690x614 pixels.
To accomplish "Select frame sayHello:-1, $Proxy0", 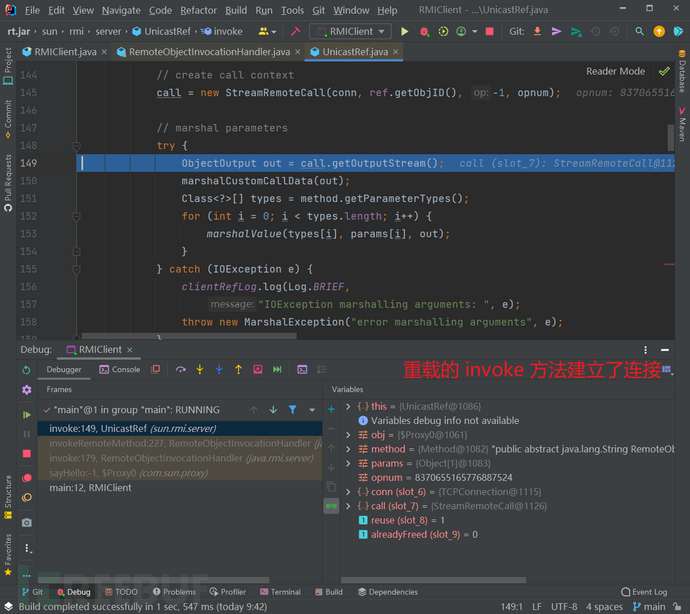I will tap(180, 473).
